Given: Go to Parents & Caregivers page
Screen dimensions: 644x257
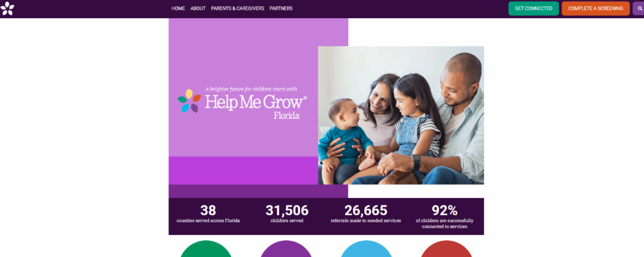Looking at the screenshot, I should click(x=238, y=9).
